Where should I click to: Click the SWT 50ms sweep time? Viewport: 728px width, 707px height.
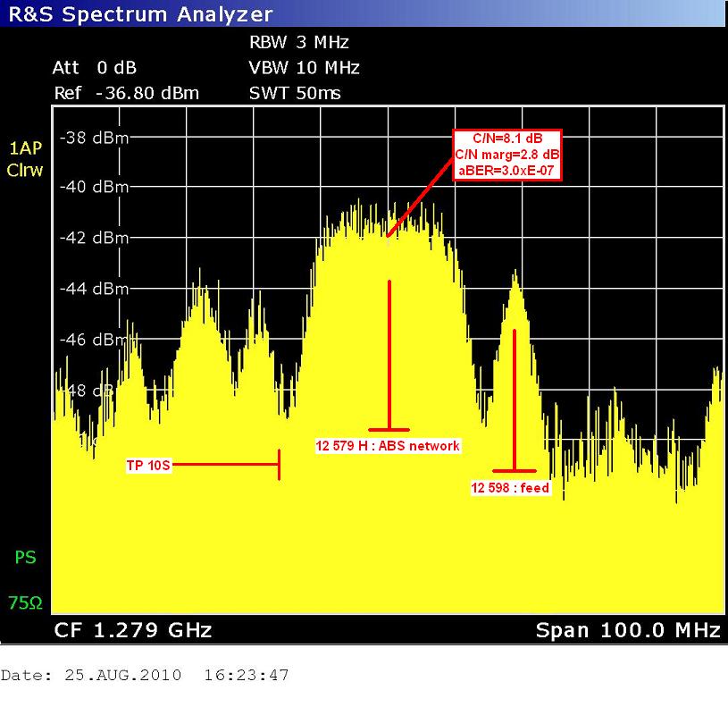[295, 93]
